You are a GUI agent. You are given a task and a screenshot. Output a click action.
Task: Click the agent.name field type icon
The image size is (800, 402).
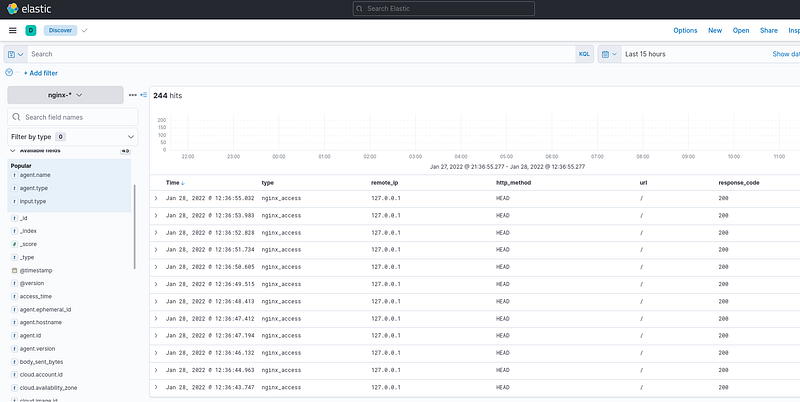point(14,175)
